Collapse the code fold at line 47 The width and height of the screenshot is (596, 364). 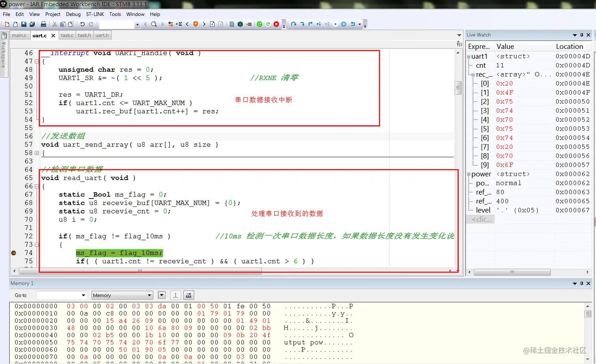(x=37, y=61)
